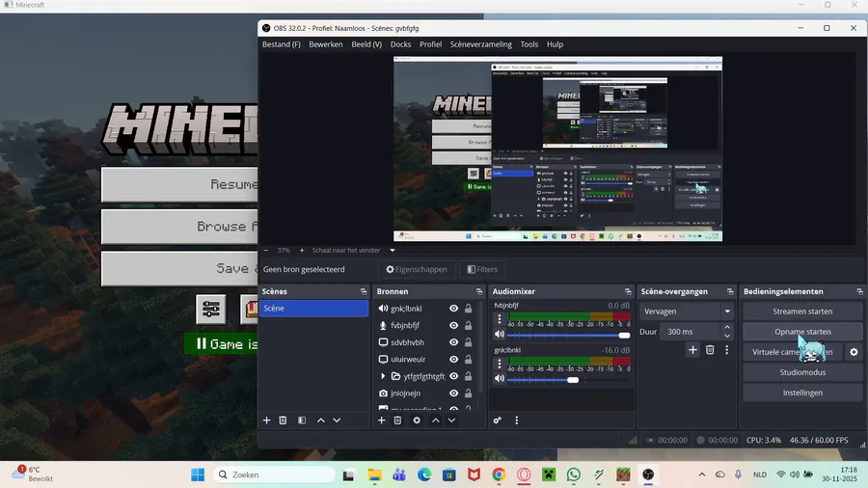This screenshot has height=488, width=868.
Task: Mute the fvbjnbfjf audio channel
Action: (x=500, y=335)
